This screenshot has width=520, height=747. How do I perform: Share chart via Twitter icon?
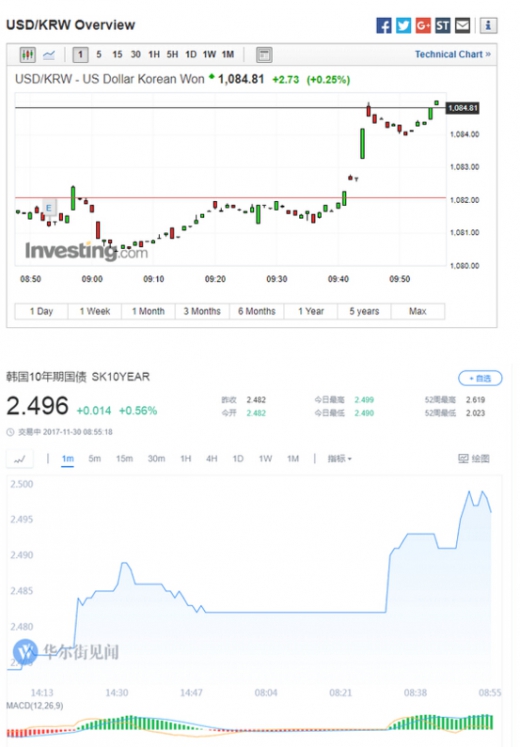click(x=403, y=25)
